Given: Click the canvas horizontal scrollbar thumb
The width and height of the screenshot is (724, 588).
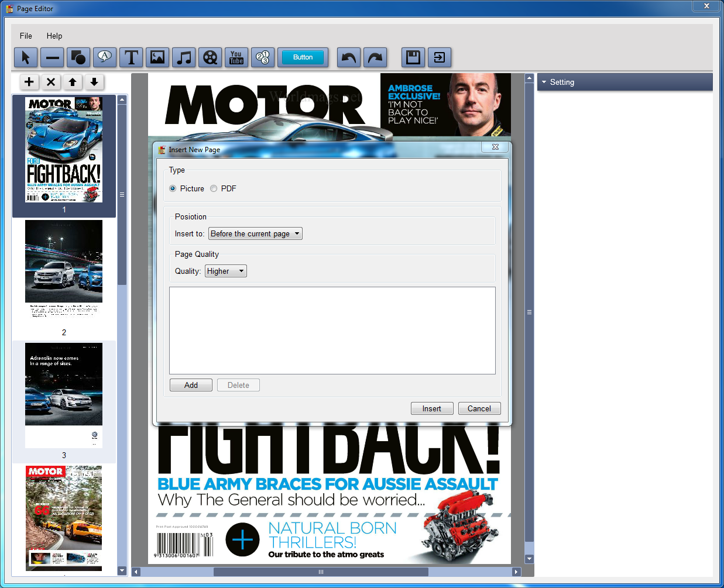Looking at the screenshot, I should pos(321,572).
